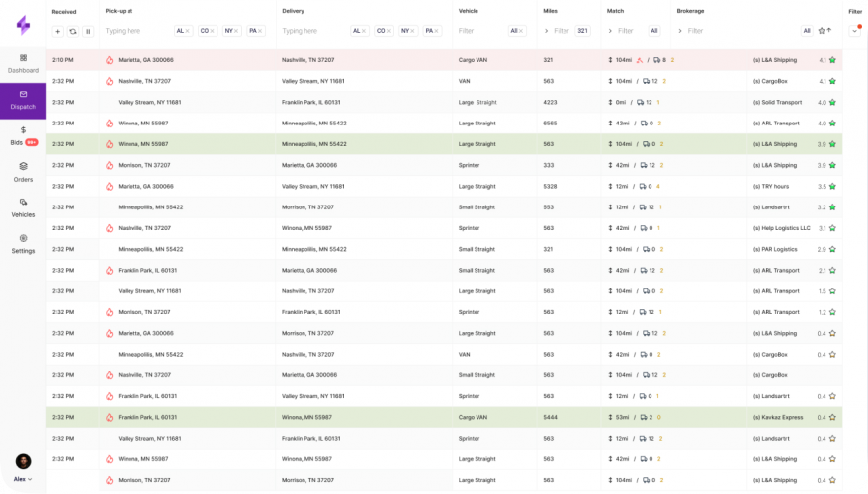
Task: Open the Vehicles section
Action: point(23,208)
